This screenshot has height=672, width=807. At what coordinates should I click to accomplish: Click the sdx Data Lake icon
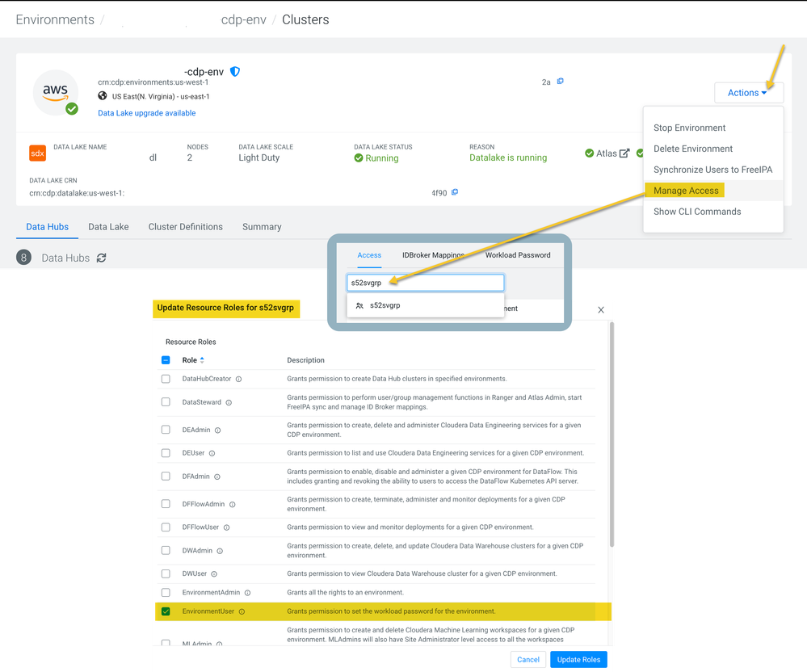(38, 153)
